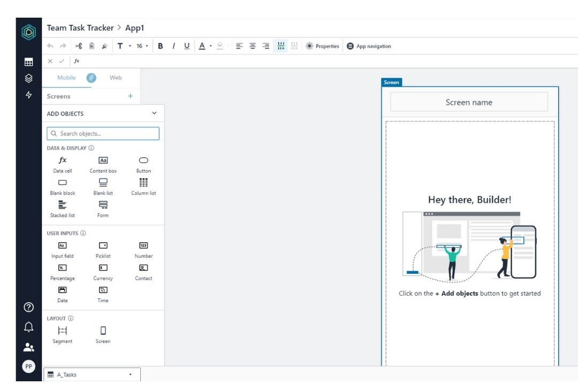
Task: Open the font color dropdown arrow
Action: pyautogui.click(x=211, y=46)
